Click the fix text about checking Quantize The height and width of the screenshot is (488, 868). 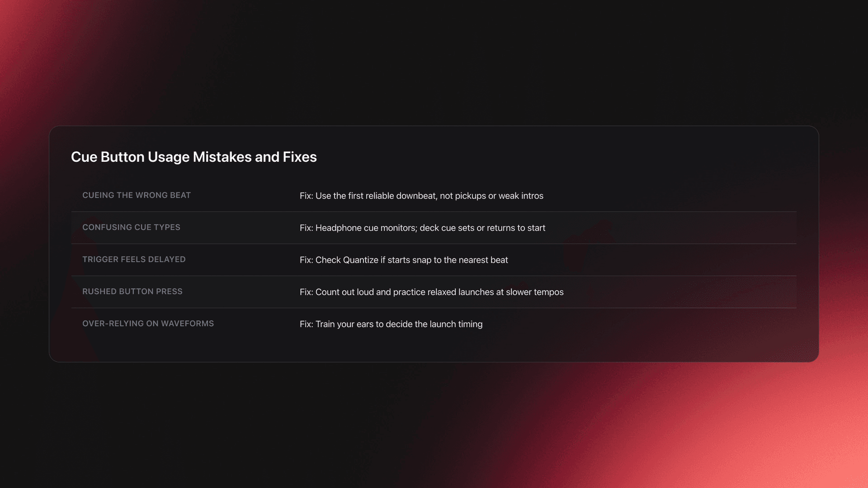[x=404, y=260]
